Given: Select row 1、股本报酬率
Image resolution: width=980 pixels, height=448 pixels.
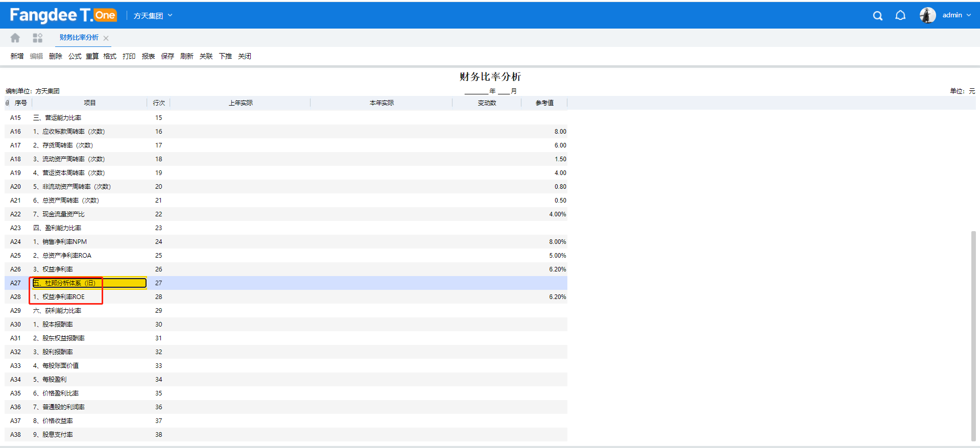Looking at the screenshot, I should (286, 325).
